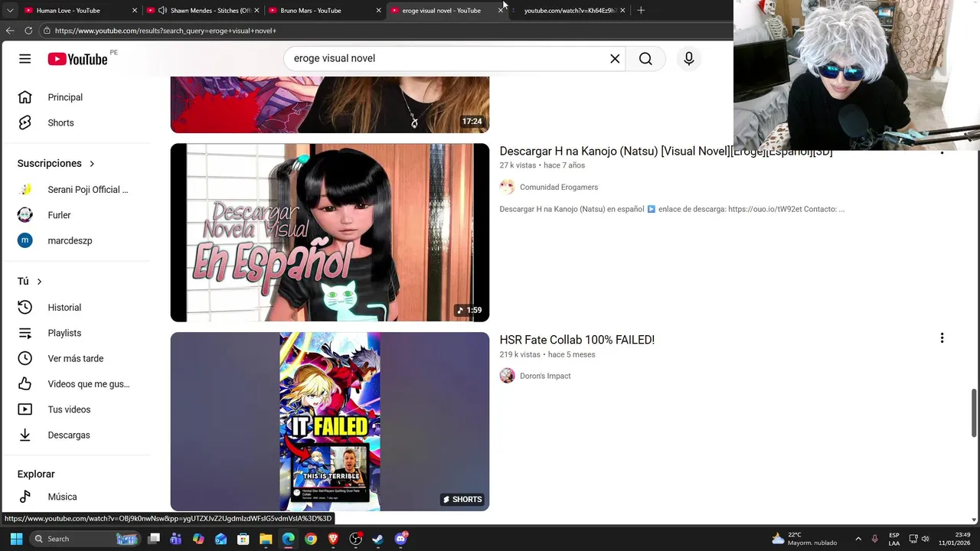Open Task View from the taskbar
The height and width of the screenshot is (551, 980).
[x=154, y=539]
